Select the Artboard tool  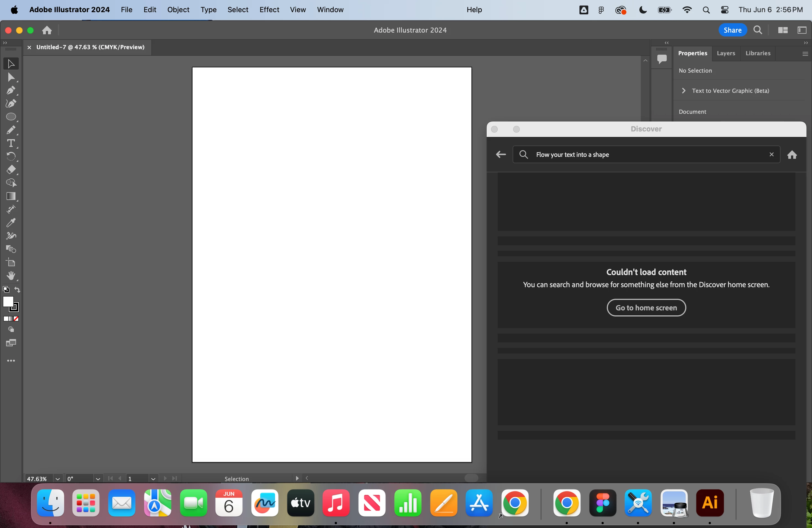click(x=11, y=263)
